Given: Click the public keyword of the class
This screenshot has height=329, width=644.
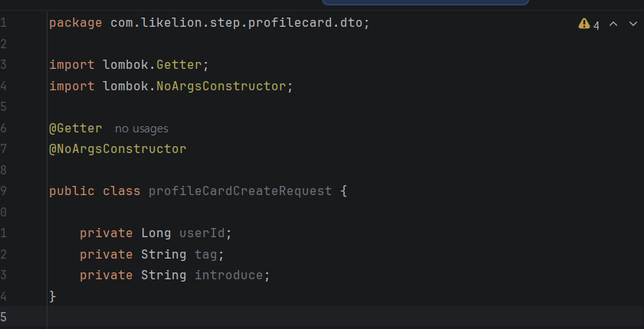Looking at the screenshot, I should tap(72, 191).
